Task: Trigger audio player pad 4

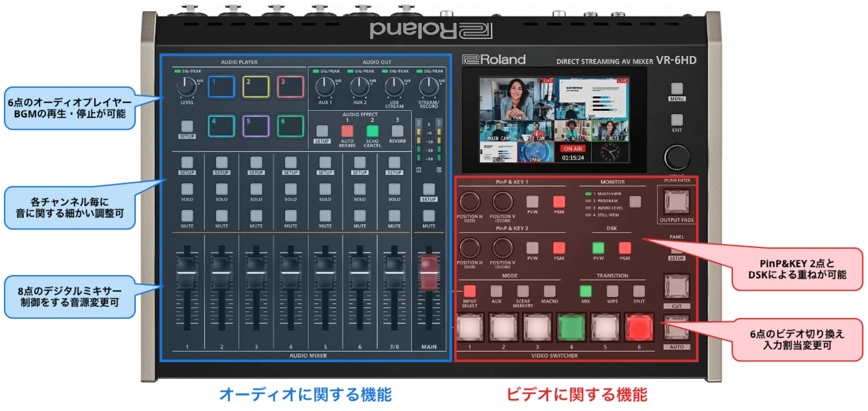Action: click(x=221, y=126)
